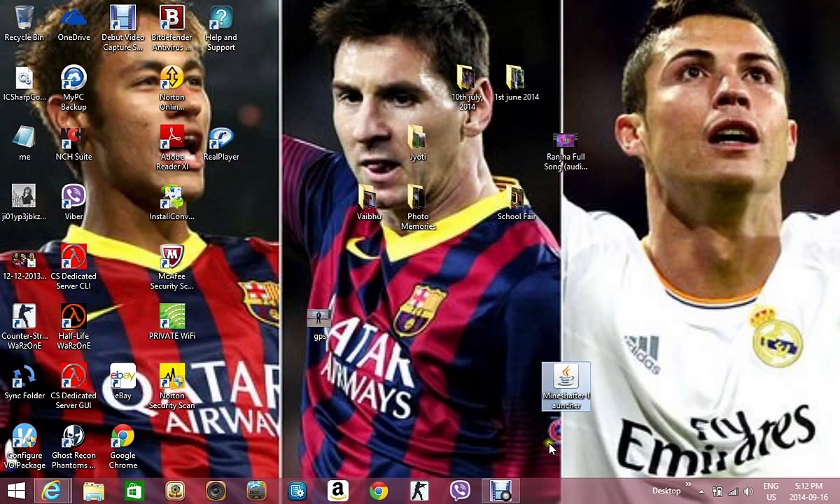Open Help and Support shortcut

221,28
